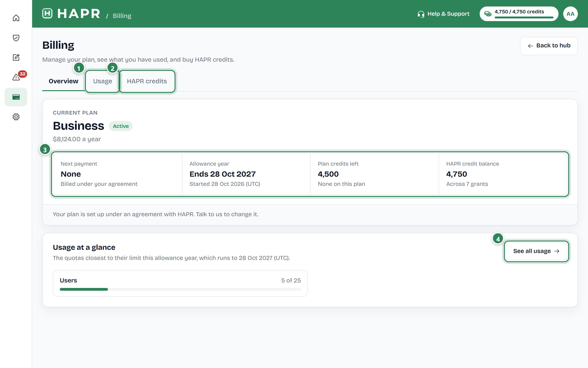Click the Talk to us agreement notice

point(155,214)
